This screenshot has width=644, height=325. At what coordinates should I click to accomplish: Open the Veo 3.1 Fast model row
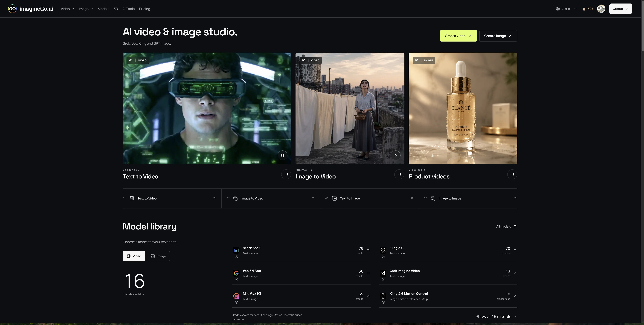pos(301,273)
